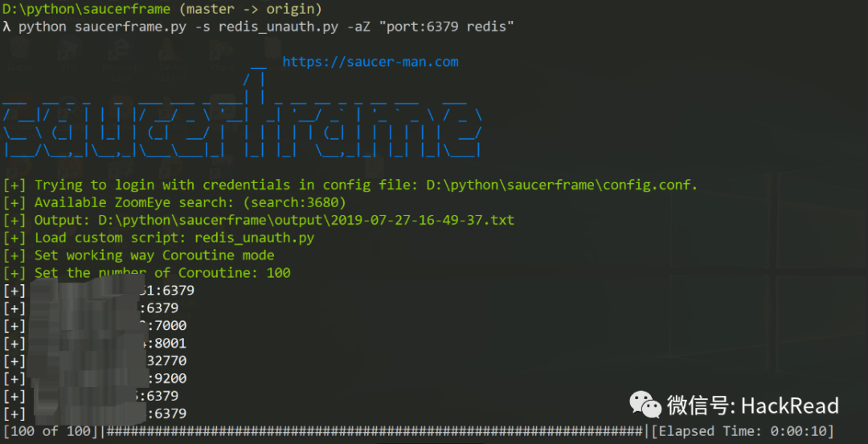Click the (master -> origin) branch label
This screenshot has height=444, width=868.
250,10
